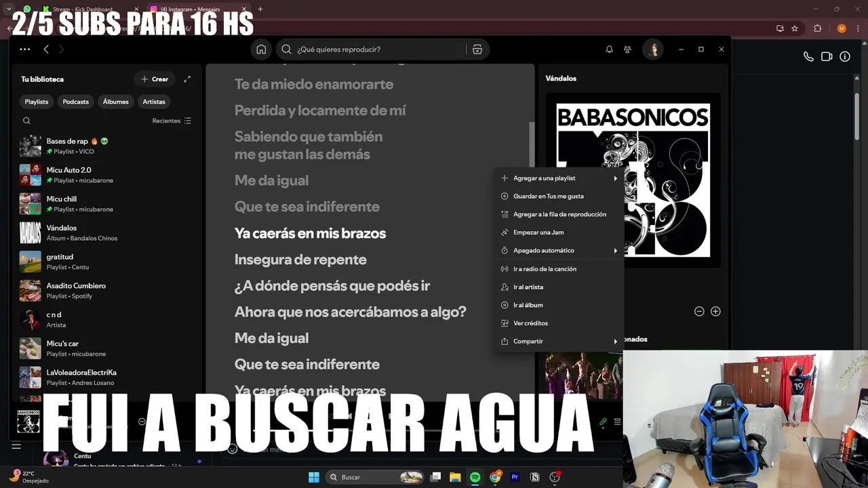Image resolution: width=868 pixels, height=488 pixels.
Task: Open a new Chrome tab
Action: (x=260, y=9)
